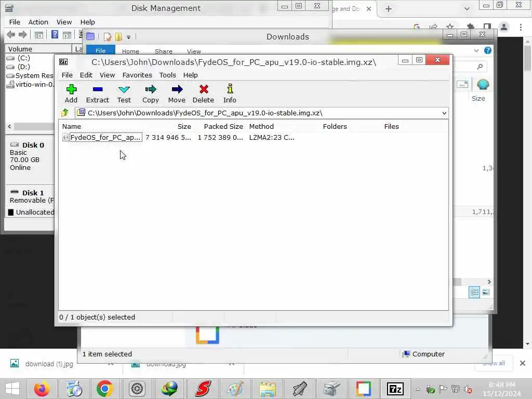Open 7-Zip Edit menu
The height and width of the screenshot is (399, 532).
tap(86, 75)
